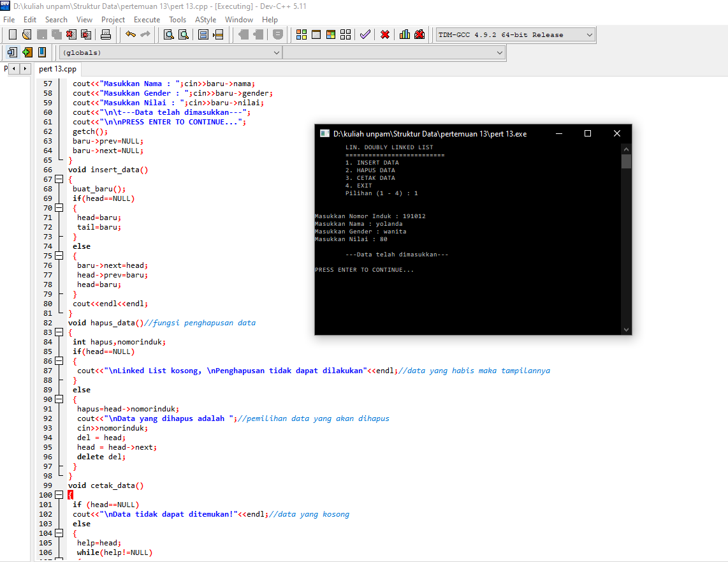The height and width of the screenshot is (562, 728).
Task: Collapse cetak_data fold at line 100
Action: (59, 494)
